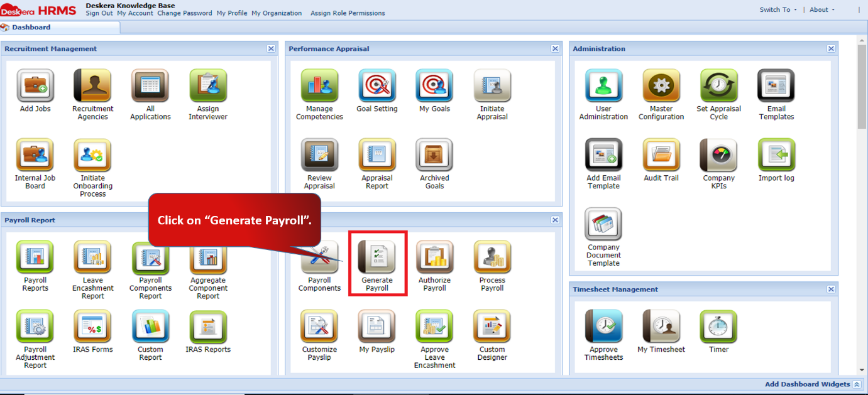Open the Audit Trail tool

[661, 156]
